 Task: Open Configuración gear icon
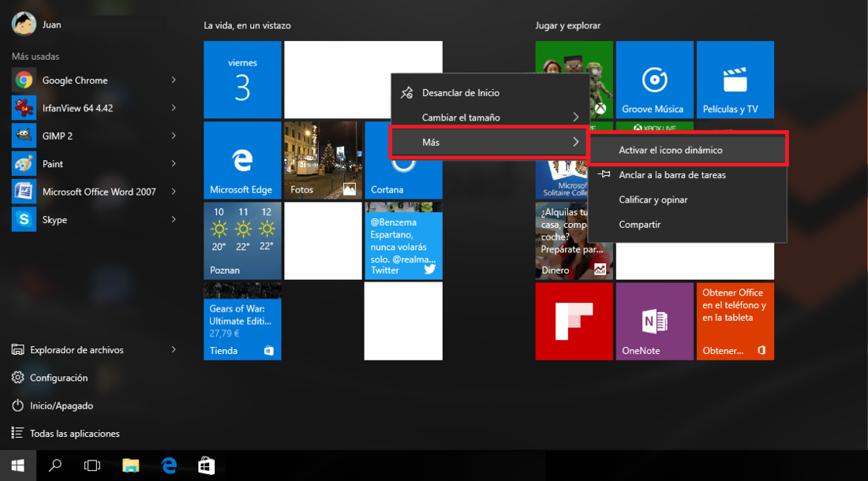click(17, 378)
